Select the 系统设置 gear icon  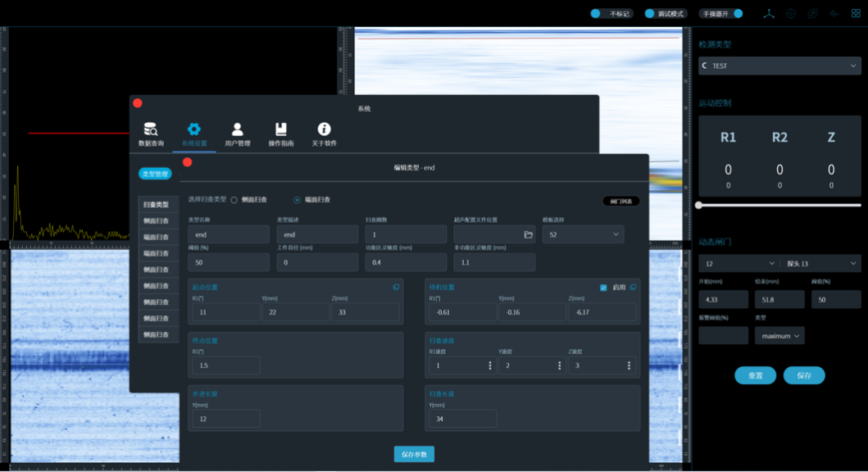pyautogui.click(x=193, y=129)
